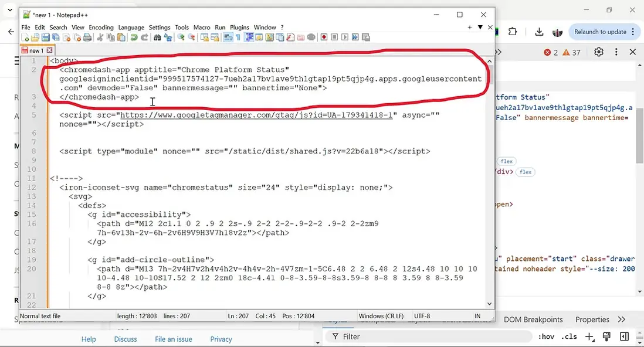Show more DevTools panel tabs chevron
This screenshot has height=347, width=644.
tap(498, 52)
